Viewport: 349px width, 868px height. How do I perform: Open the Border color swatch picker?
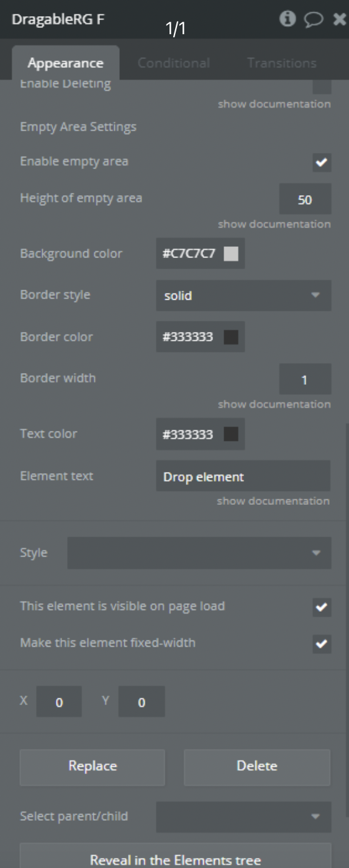[x=231, y=337]
